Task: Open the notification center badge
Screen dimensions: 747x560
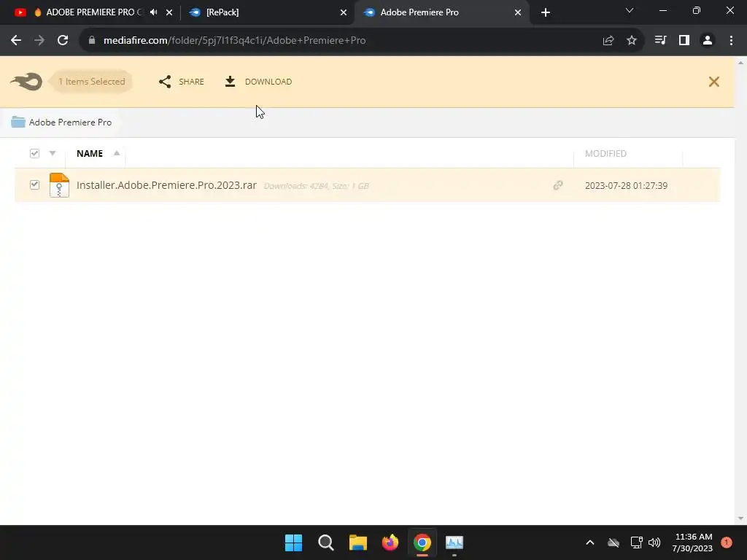Action: 727,542
